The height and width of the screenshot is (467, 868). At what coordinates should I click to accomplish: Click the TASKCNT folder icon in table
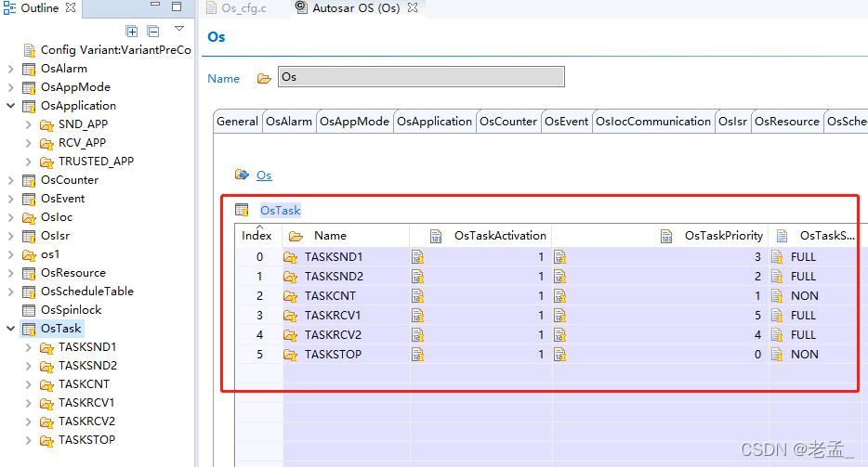click(x=290, y=296)
